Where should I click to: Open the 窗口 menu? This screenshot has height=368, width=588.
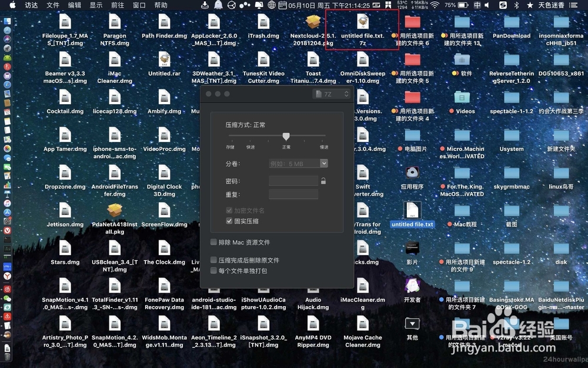tap(139, 5)
